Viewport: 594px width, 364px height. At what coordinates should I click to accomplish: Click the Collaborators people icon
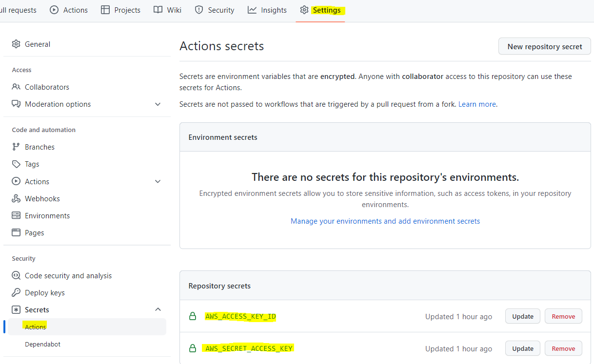(16, 87)
